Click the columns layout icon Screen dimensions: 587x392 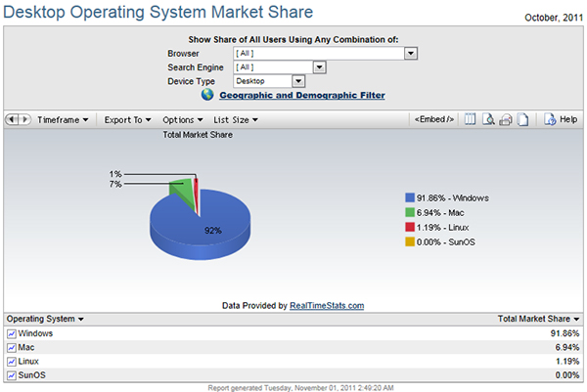pyautogui.click(x=470, y=119)
